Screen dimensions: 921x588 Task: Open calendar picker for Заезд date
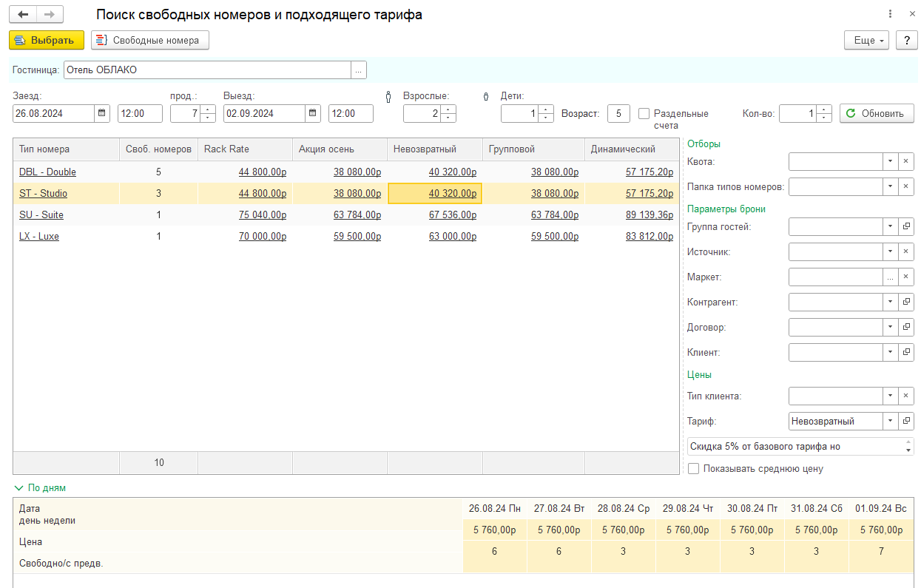coord(103,113)
